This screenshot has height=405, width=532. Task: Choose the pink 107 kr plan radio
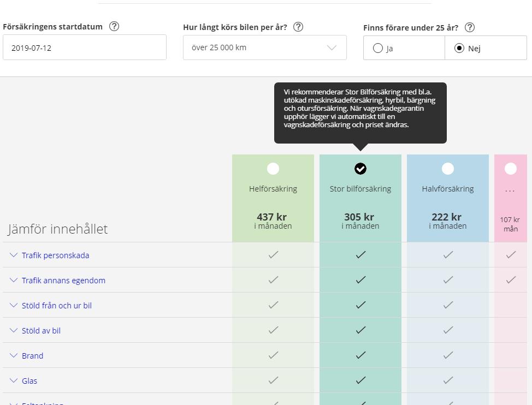coord(511,169)
